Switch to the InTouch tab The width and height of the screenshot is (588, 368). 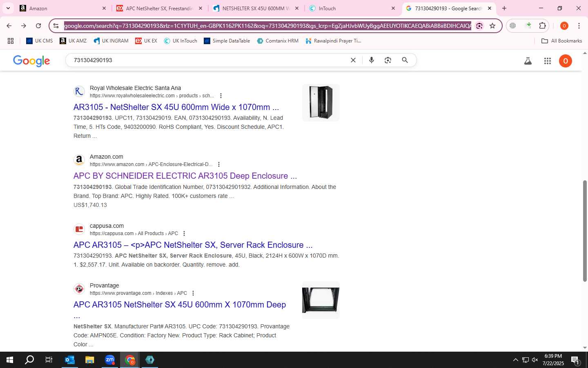(x=352, y=8)
